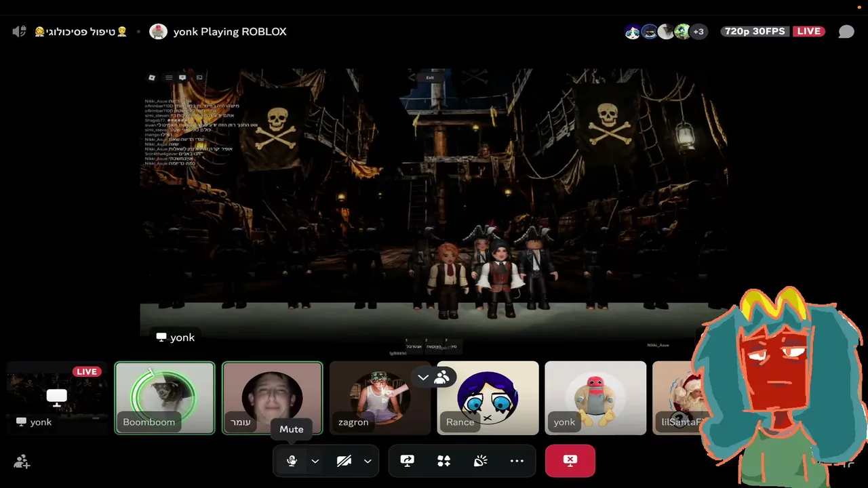The width and height of the screenshot is (868, 488).
Task: Select the zagron participant tile
Action: (x=380, y=398)
